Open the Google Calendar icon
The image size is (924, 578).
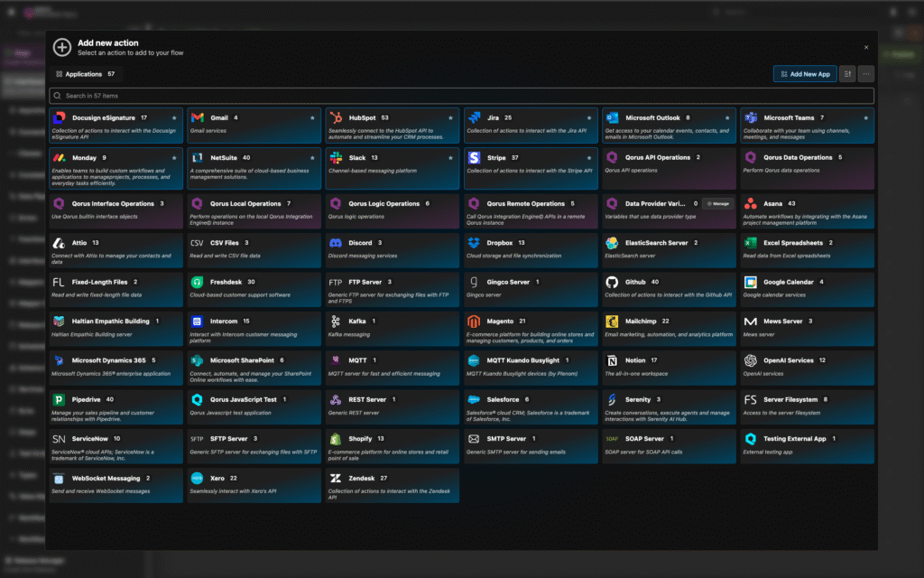click(751, 282)
